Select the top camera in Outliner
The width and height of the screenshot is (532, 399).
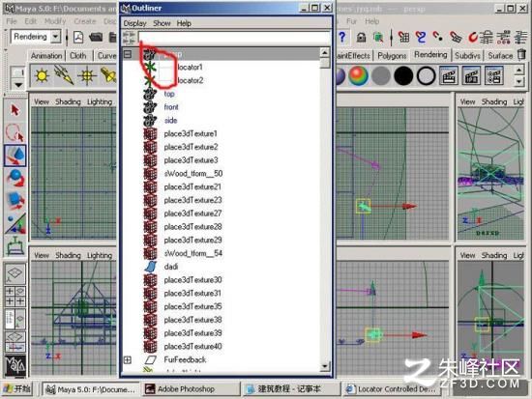click(169, 94)
